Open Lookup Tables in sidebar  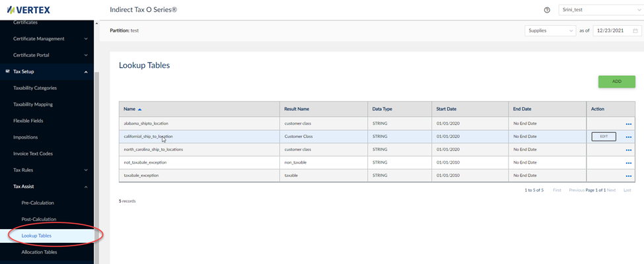coord(36,236)
